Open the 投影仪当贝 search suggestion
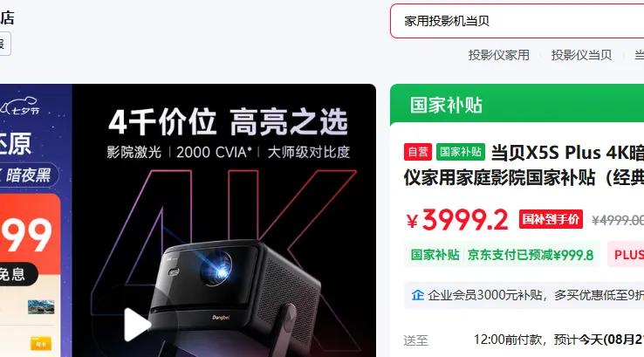This screenshot has height=357, width=644. (x=581, y=55)
